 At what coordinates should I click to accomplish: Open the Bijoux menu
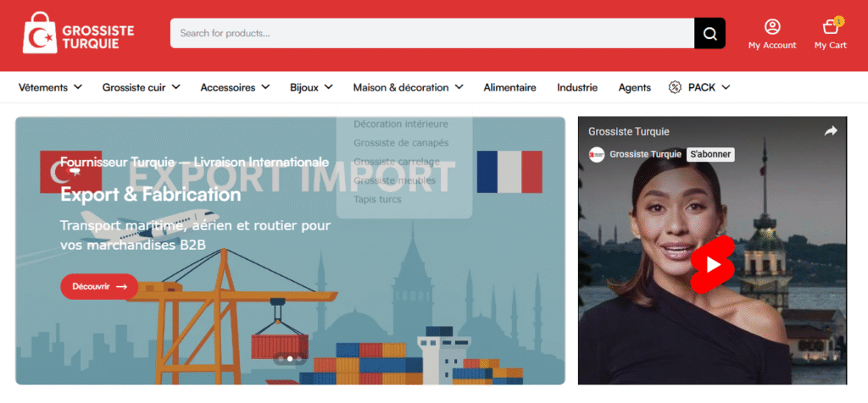304,87
